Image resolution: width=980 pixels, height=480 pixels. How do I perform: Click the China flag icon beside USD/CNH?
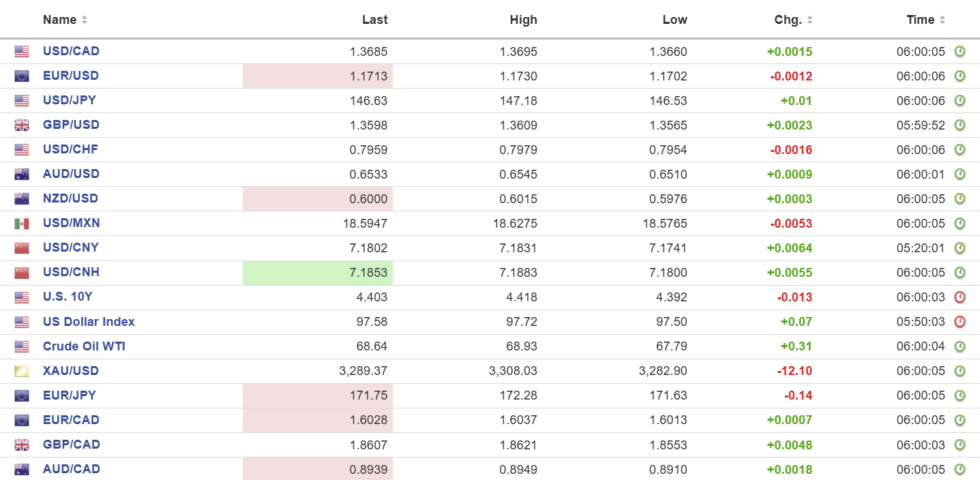coord(22,272)
